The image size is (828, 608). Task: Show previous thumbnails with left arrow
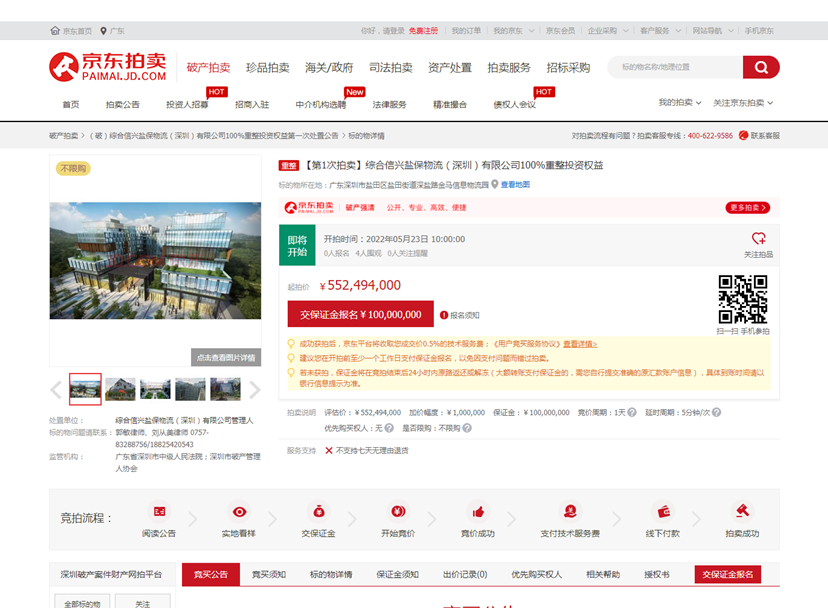56,390
